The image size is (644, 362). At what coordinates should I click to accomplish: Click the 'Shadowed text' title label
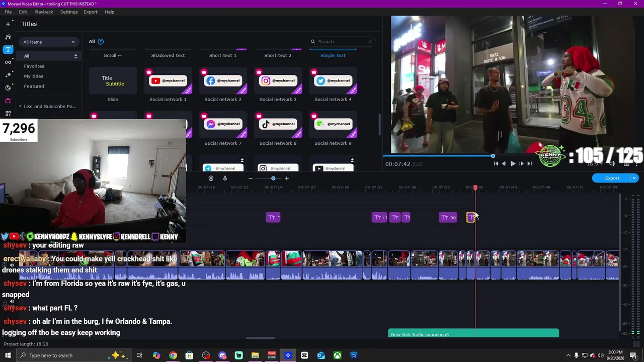point(168,55)
